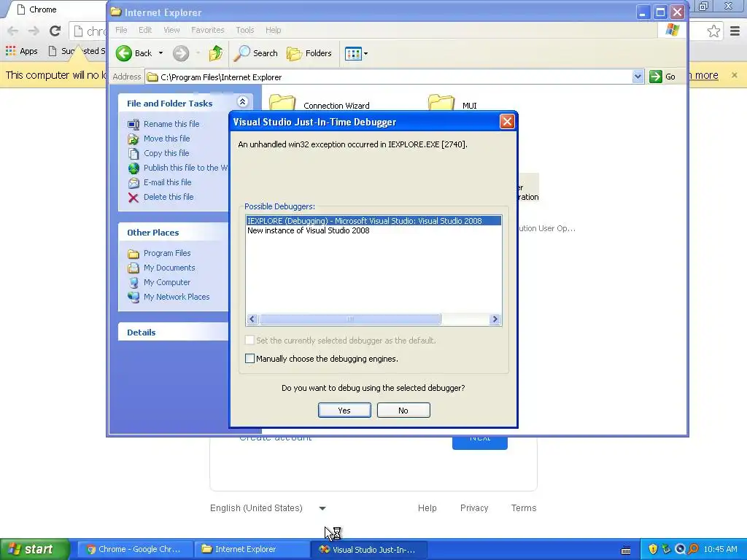
Task: Click the Help link on Chrome page
Action: (427, 508)
